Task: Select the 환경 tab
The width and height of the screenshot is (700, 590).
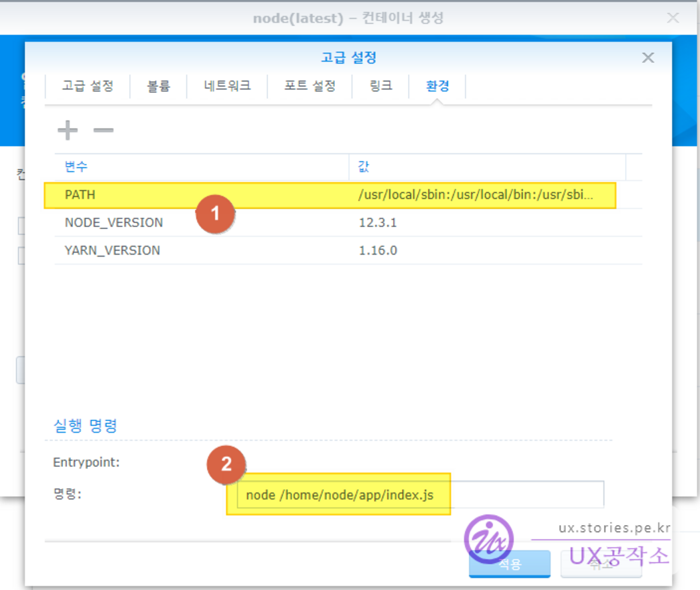Action: click(x=437, y=86)
